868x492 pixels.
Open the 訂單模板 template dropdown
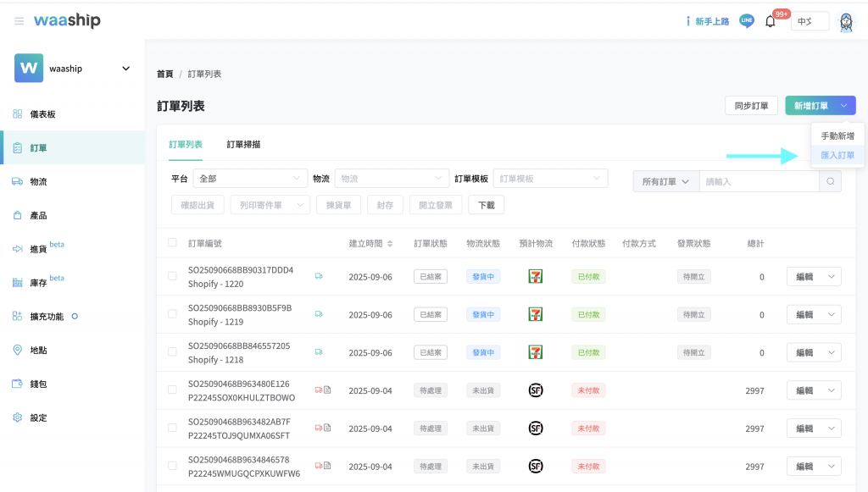click(x=550, y=179)
